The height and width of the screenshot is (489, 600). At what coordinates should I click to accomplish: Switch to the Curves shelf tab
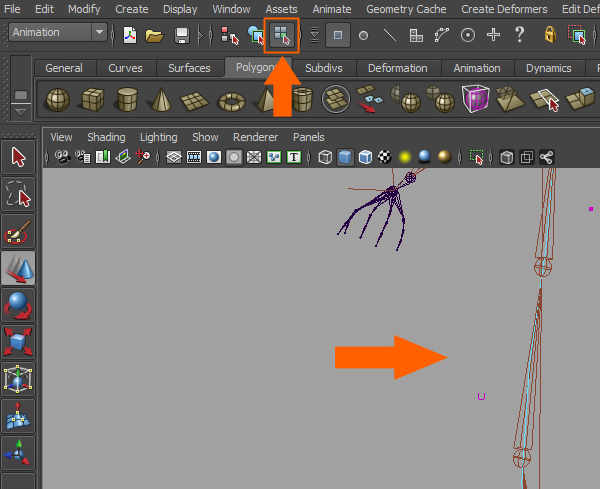pos(125,68)
